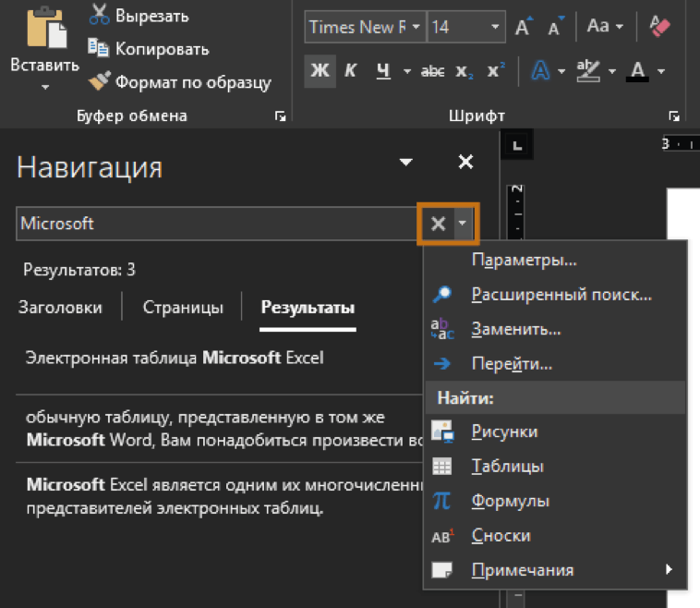Click the Формулы pi icon

(442, 501)
